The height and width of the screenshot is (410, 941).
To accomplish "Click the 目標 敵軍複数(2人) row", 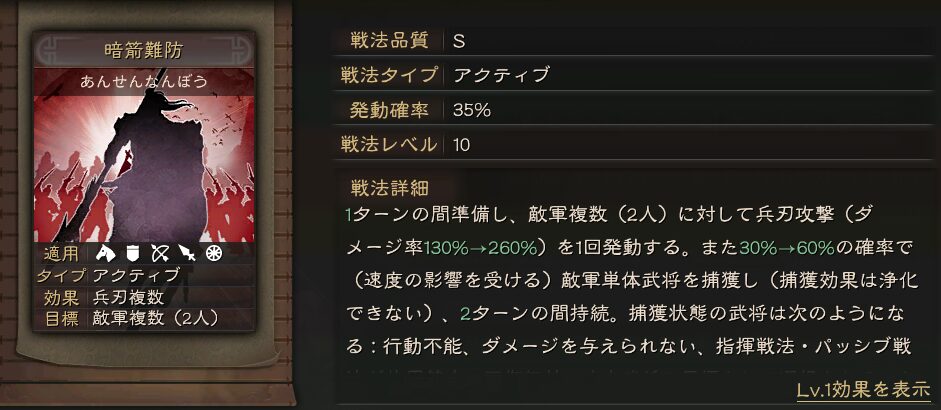I will [140, 319].
